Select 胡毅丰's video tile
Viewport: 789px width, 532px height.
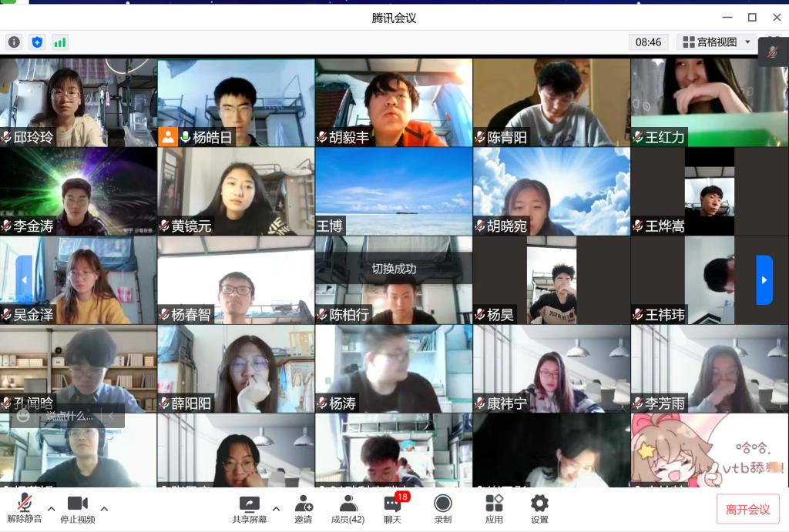pyautogui.click(x=393, y=102)
